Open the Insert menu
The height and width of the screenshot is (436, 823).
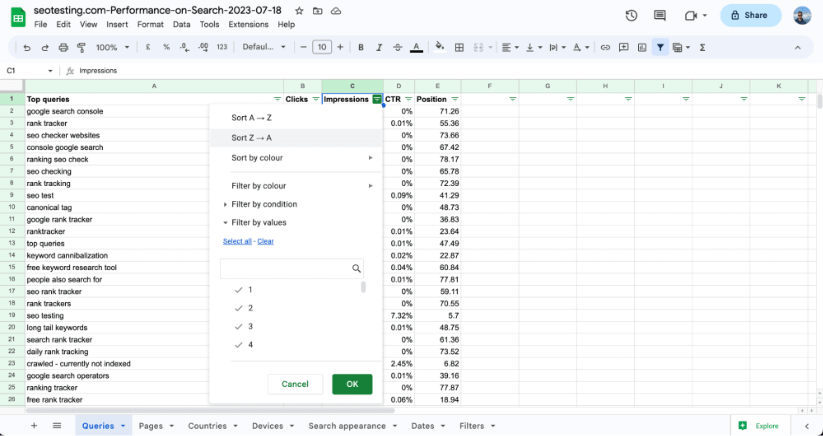point(117,25)
